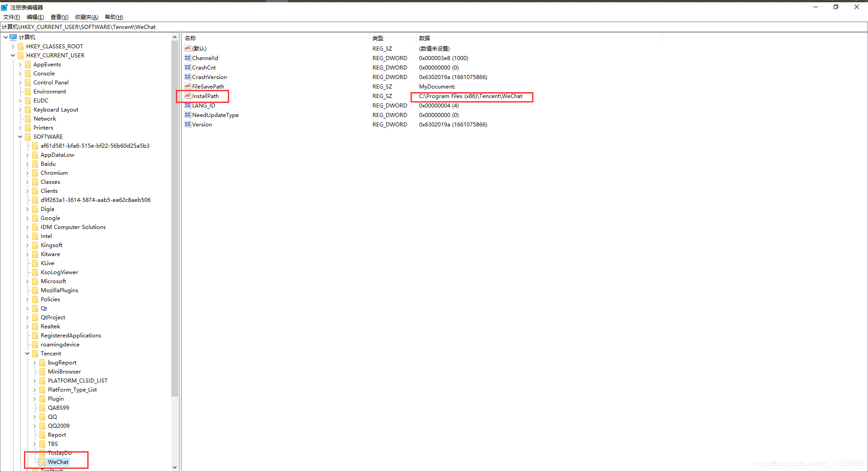The width and height of the screenshot is (868, 472).
Task: Sort values by the 名称 column header
Action: pos(276,38)
